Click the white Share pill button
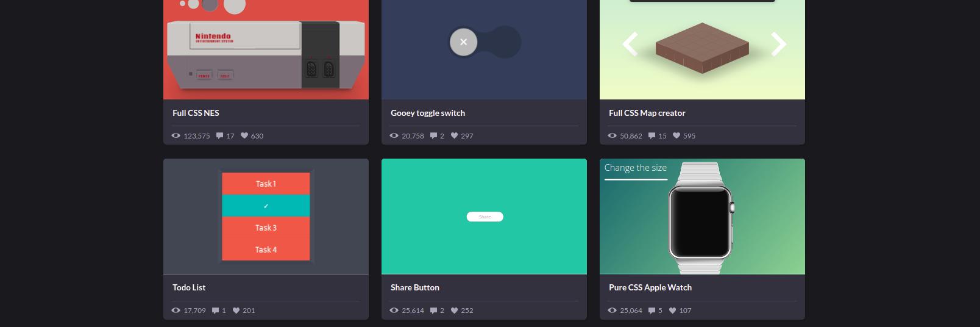 (485, 217)
